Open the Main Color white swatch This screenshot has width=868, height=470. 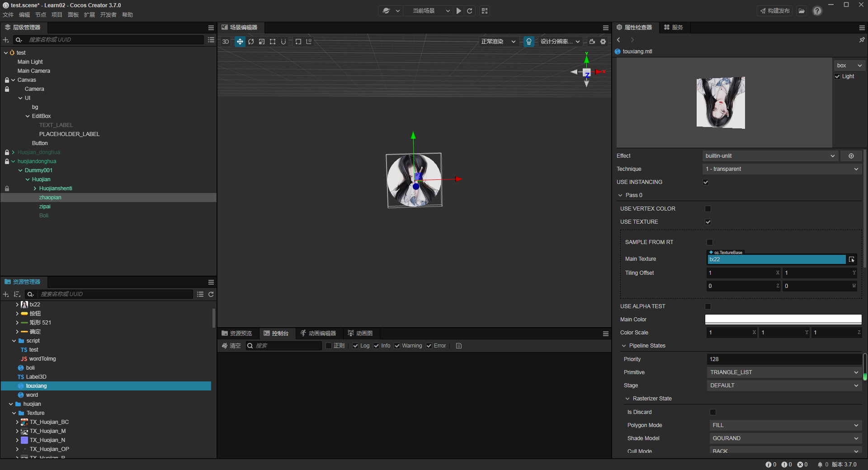pos(783,320)
